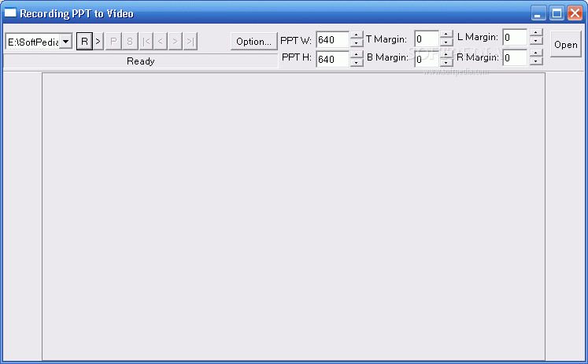Click the < previous slide button
The height and width of the screenshot is (364, 588).
[x=161, y=41]
